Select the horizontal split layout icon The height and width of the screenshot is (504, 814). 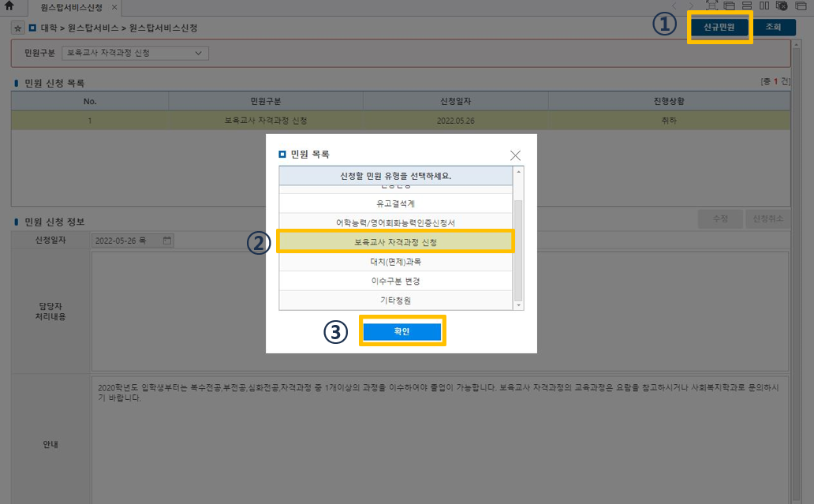pos(746,6)
